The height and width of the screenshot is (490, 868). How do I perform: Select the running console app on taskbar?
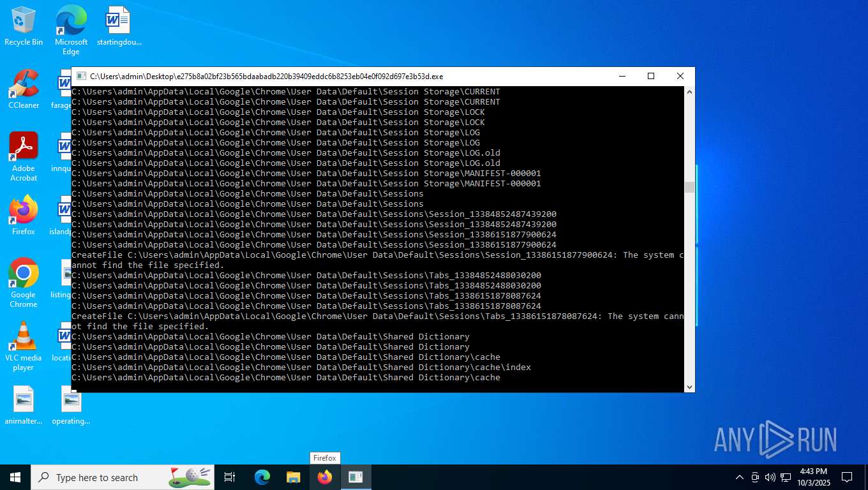(355, 477)
